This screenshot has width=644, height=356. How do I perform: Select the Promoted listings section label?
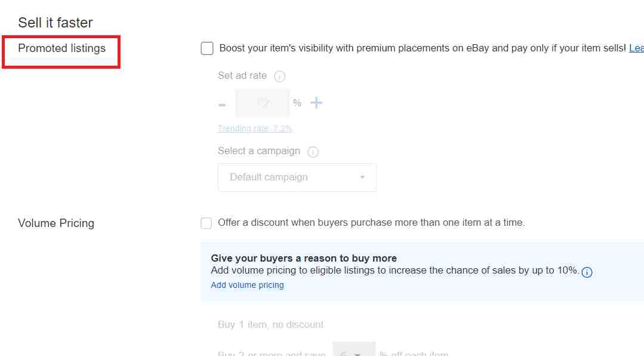61,48
